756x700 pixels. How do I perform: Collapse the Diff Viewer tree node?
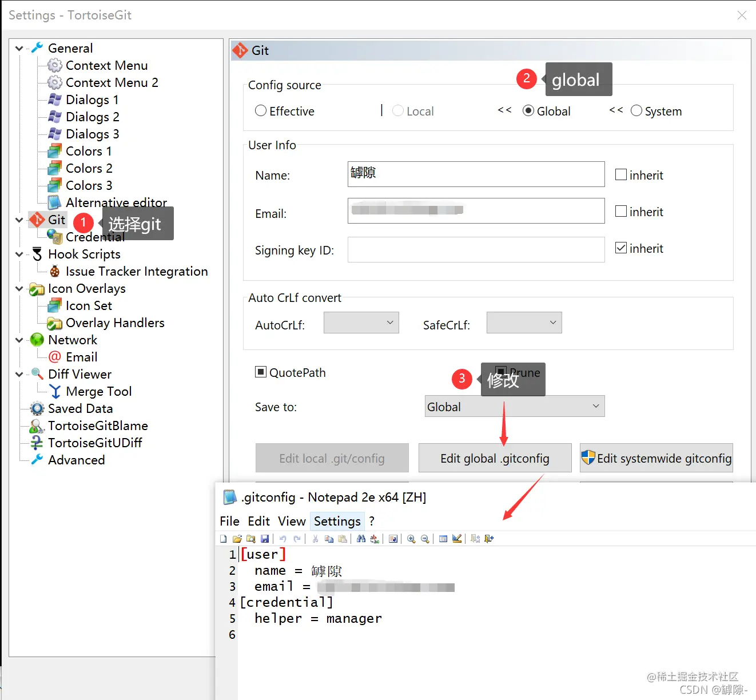(x=19, y=375)
